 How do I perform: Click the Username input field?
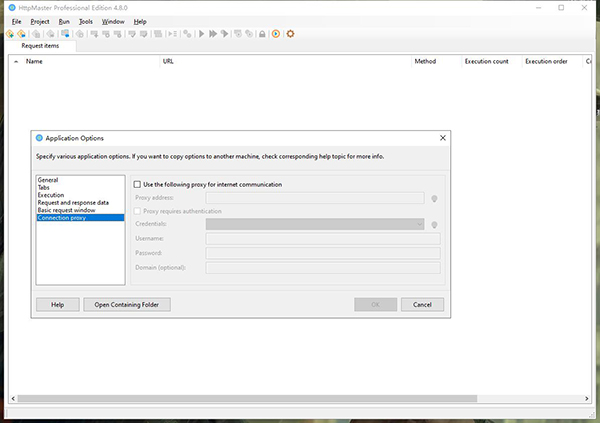(x=323, y=238)
